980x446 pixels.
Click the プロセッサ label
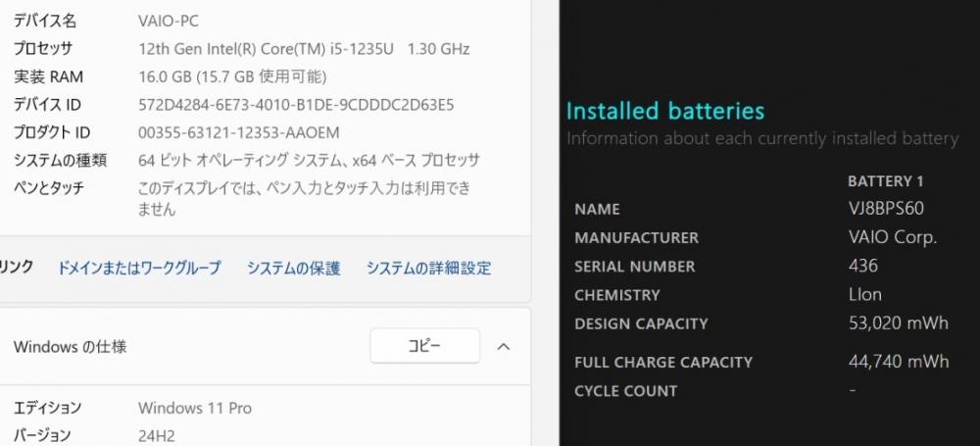43,49
